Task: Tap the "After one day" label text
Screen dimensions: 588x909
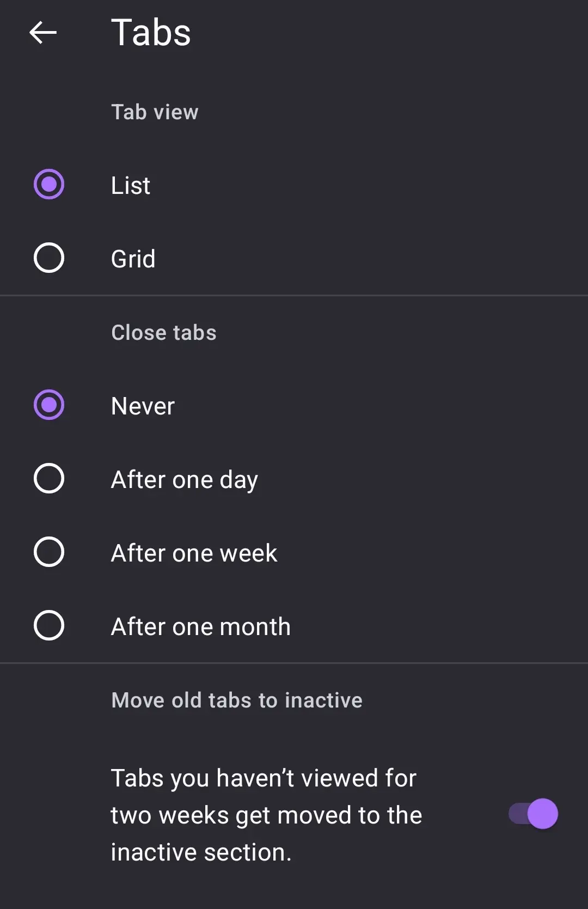Action: pos(185,480)
